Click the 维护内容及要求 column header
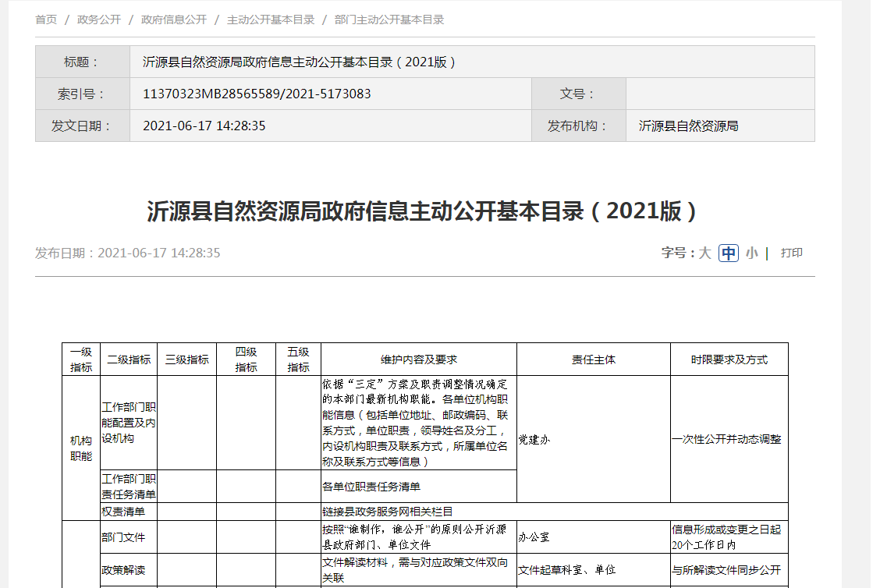The height and width of the screenshot is (588, 880). (418, 360)
